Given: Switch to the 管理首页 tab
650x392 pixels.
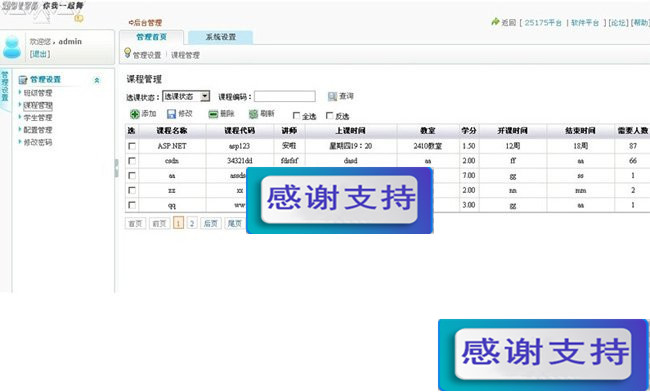Looking at the screenshot, I should tap(151, 37).
